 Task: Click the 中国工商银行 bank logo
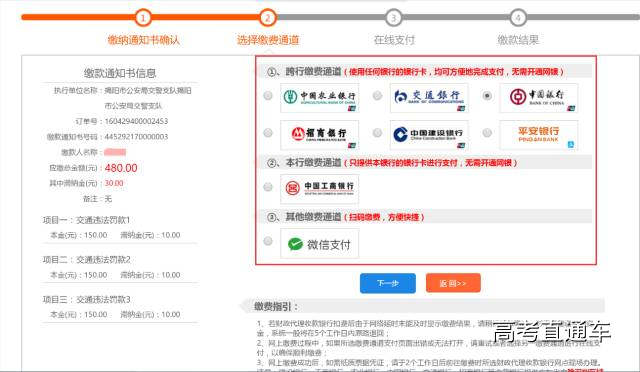(x=320, y=189)
